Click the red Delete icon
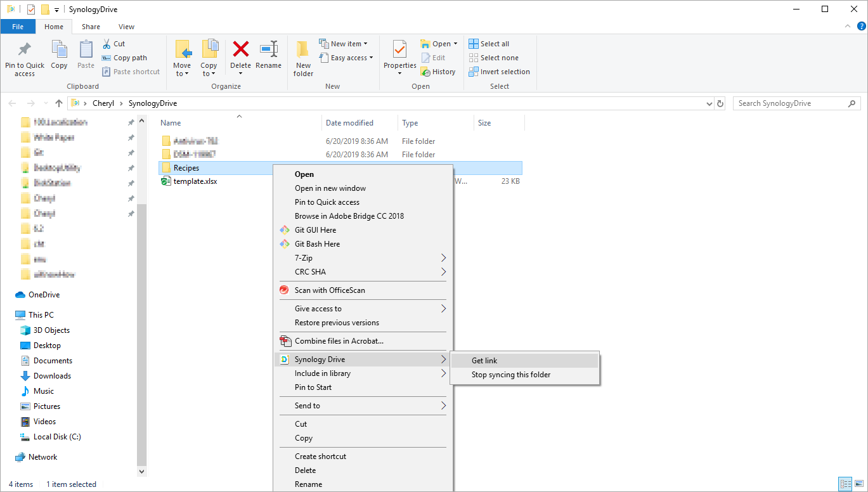This screenshot has width=868, height=492. (240, 56)
